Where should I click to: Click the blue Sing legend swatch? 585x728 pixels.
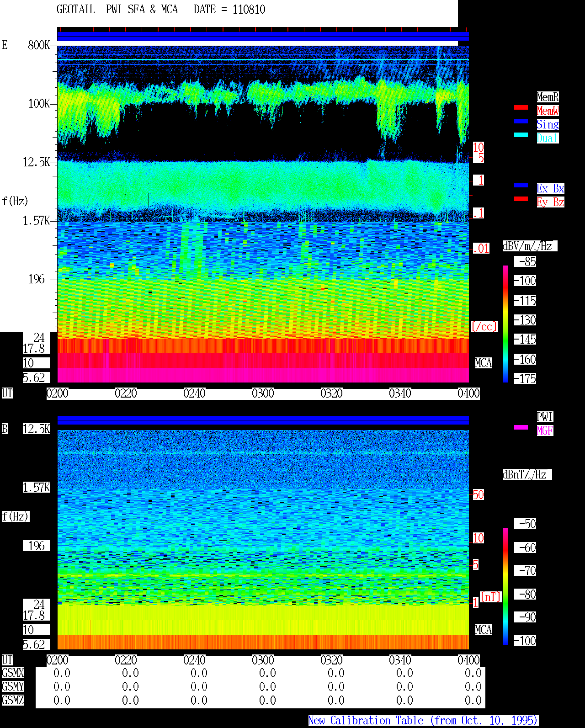click(521, 121)
